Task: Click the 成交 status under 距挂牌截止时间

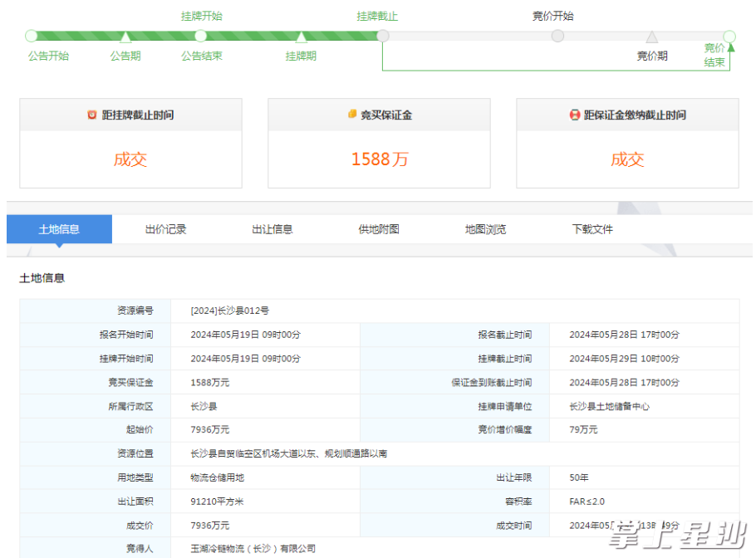Action: pos(130,159)
